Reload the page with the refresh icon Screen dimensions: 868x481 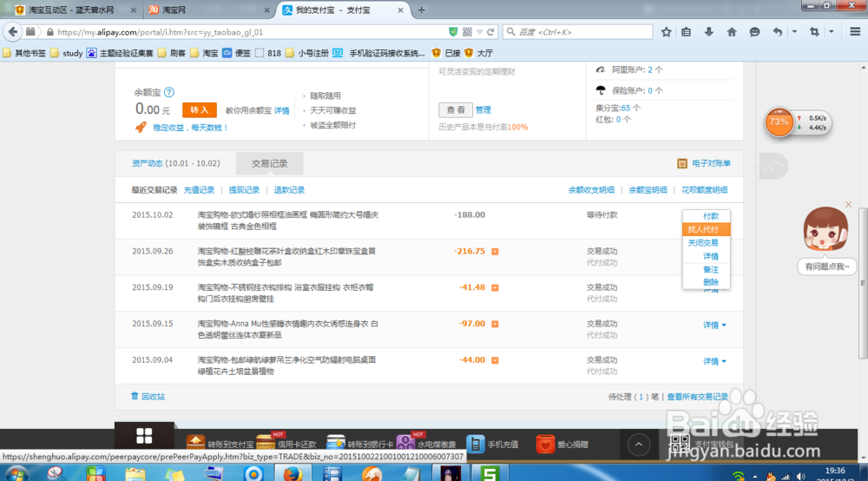point(490,32)
